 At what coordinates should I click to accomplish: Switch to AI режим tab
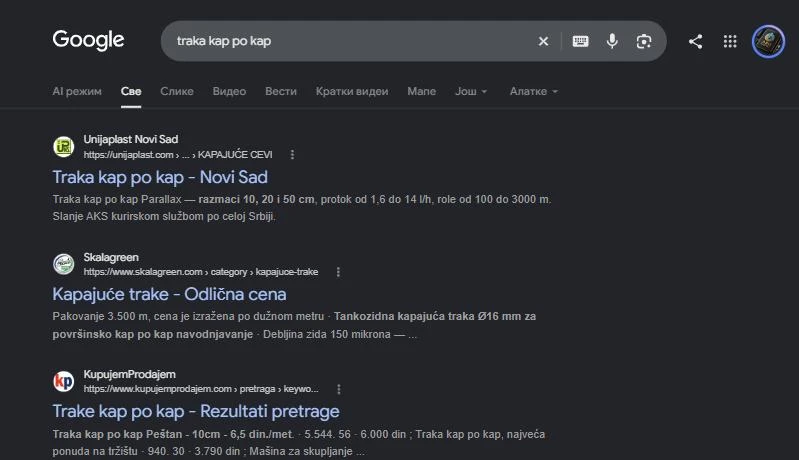[77, 91]
